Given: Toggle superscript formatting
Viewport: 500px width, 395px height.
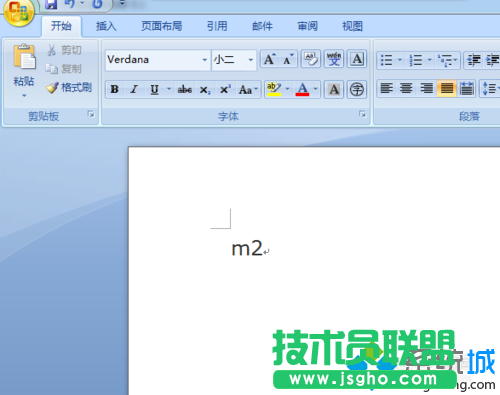Looking at the screenshot, I should [x=225, y=89].
